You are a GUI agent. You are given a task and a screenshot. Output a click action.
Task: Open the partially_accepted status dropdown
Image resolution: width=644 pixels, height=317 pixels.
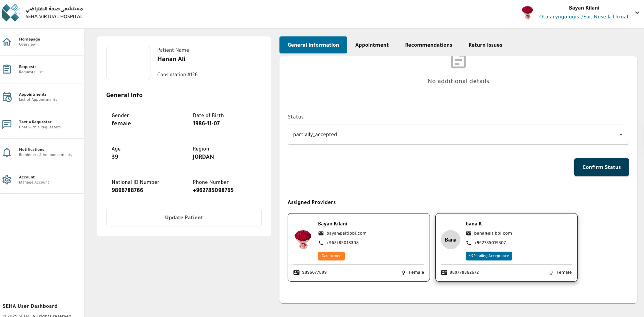click(x=458, y=134)
